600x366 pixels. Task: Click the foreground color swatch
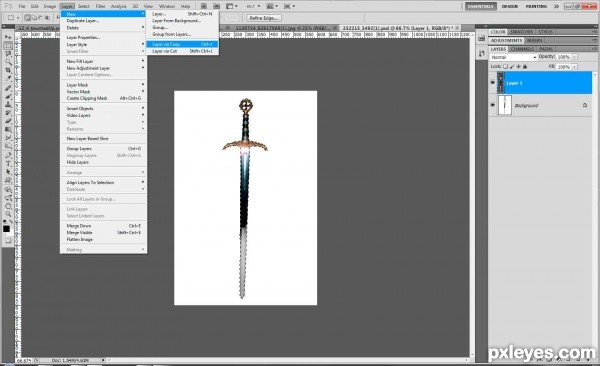click(6, 229)
